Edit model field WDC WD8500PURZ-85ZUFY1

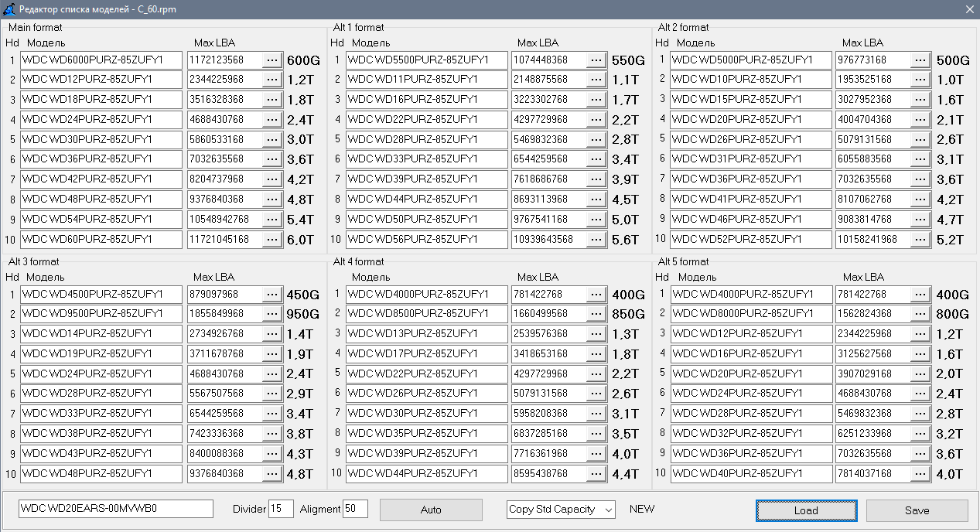[426, 314]
